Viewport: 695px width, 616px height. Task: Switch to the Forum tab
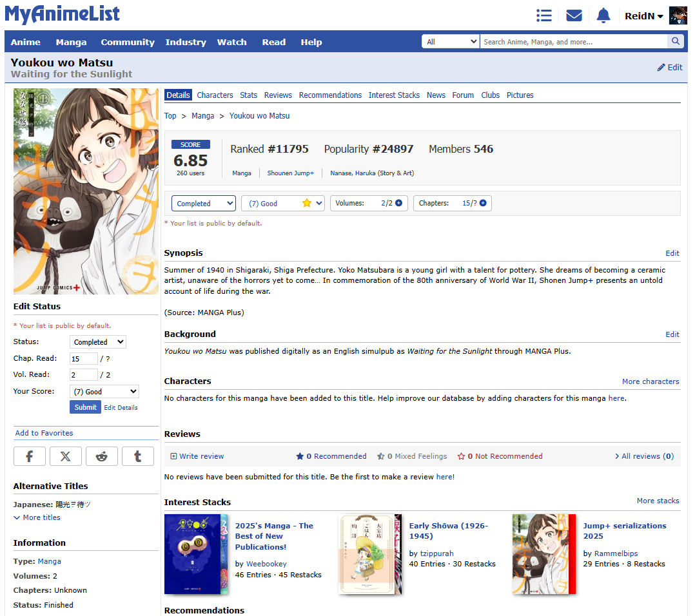pos(463,95)
